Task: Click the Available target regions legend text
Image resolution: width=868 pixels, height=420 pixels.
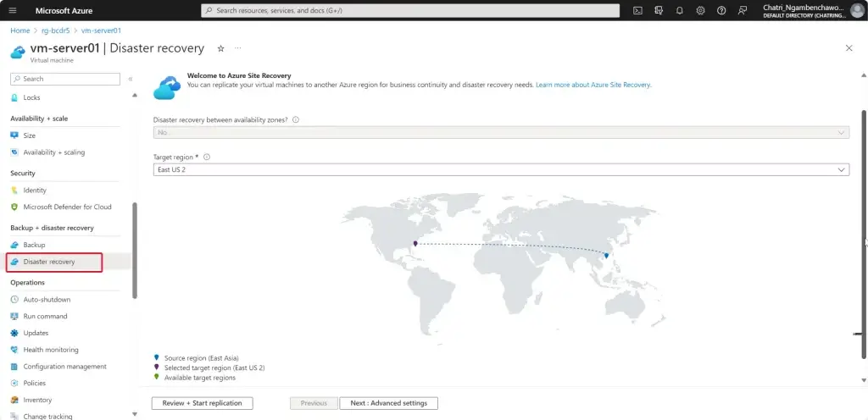Action: [200, 378]
